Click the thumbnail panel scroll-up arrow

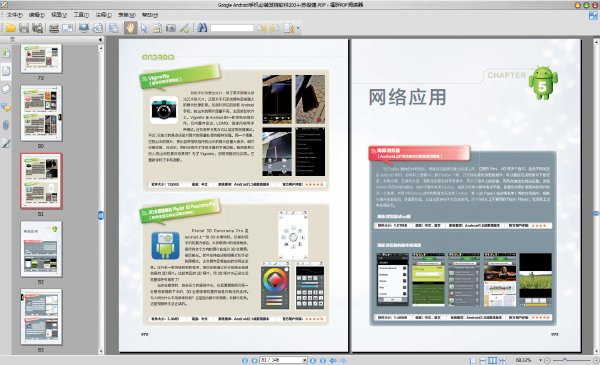point(101,49)
